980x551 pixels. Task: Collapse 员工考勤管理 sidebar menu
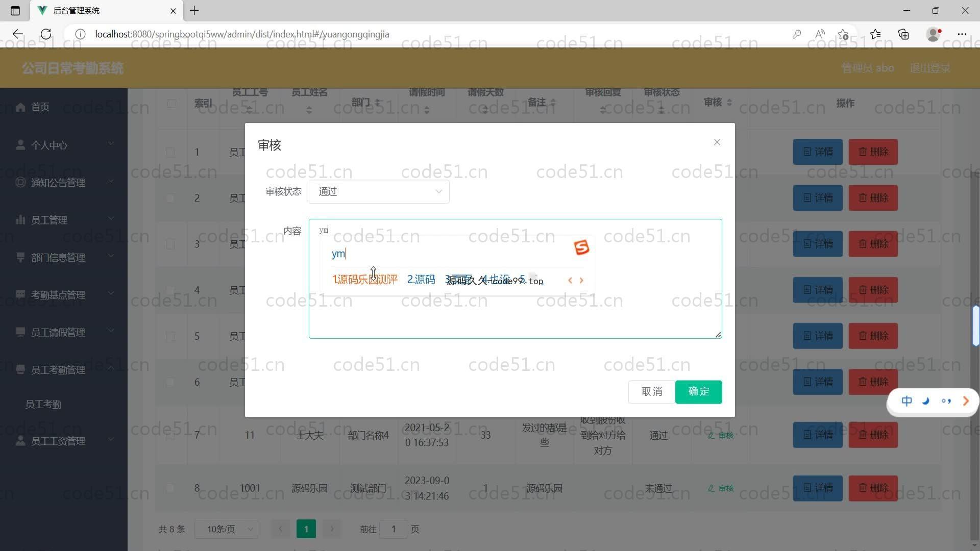point(64,370)
